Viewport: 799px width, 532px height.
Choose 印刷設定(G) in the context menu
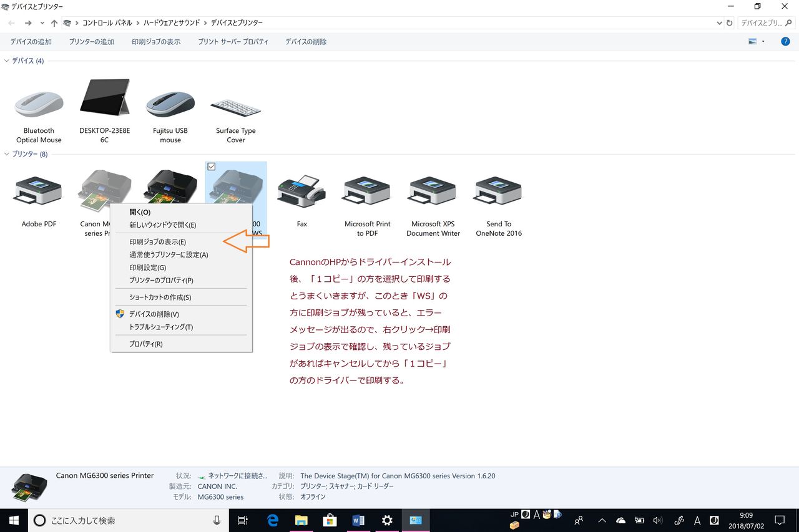click(x=181, y=268)
